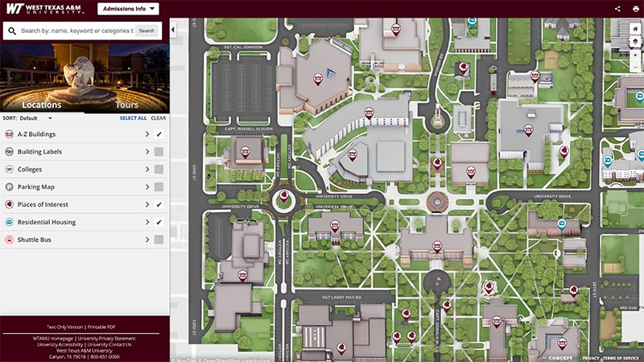Click the Residential Housing category icon

(9, 222)
